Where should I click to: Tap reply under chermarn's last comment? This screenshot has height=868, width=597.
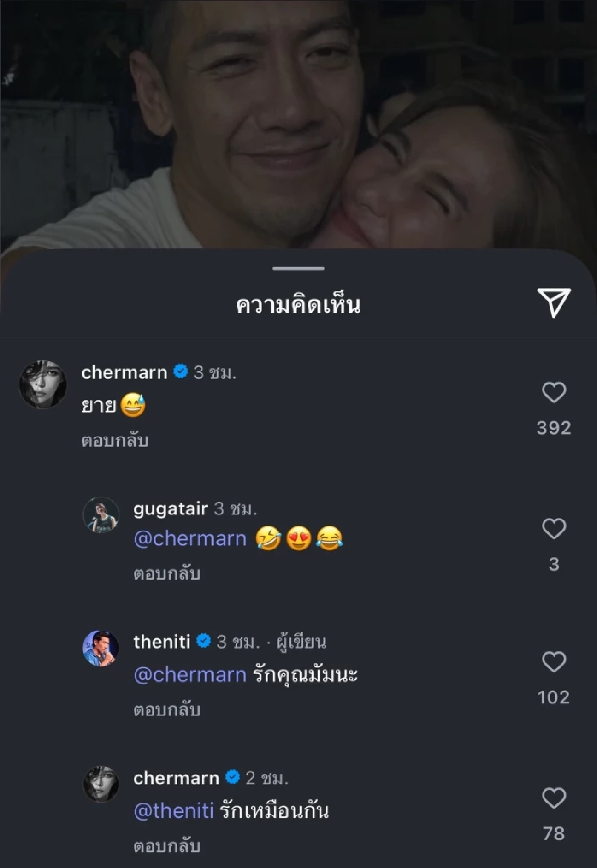tap(167, 846)
